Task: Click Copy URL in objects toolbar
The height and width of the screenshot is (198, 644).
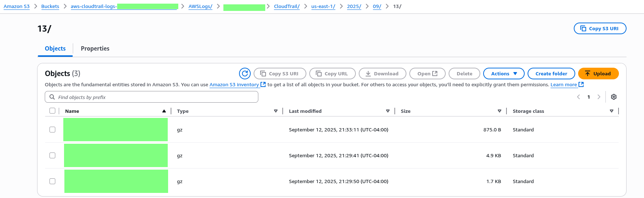Action: coord(332,74)
